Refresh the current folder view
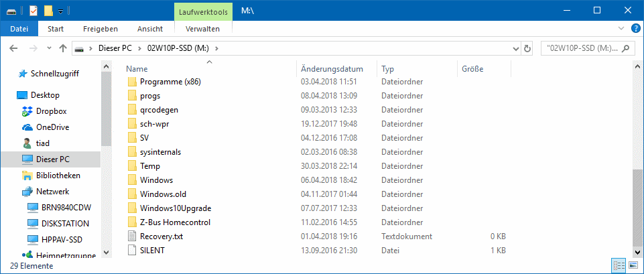The width and height of the screenshot is (644, 274). pyautogui.click(x=527, y=48)
